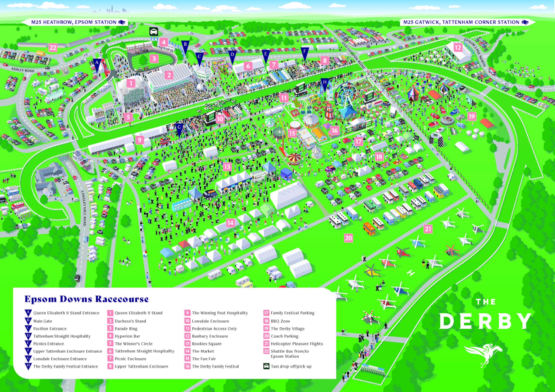Click blue triangle E on the map
The width and height of the screenshot is (555, 392).
tap(266, 57)
